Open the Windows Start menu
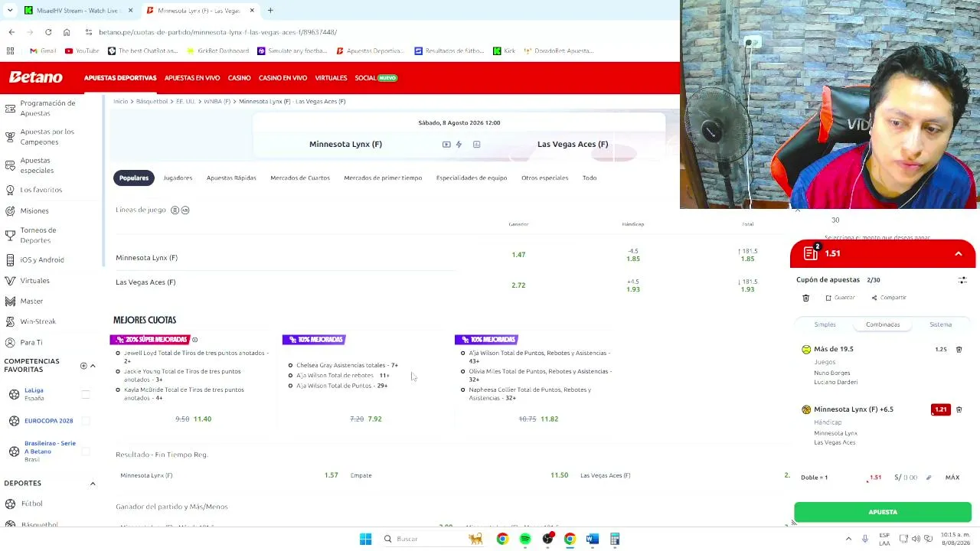980x551 pixels. coord(365,539)
